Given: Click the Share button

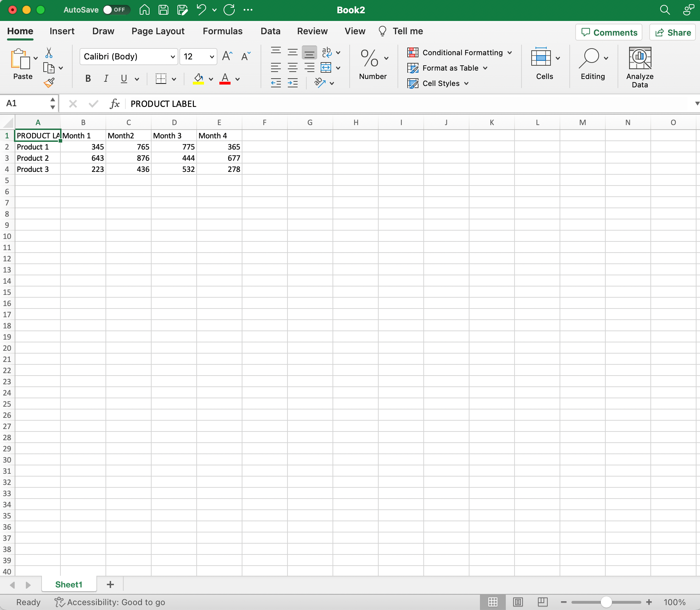Looking at the screenshot, I should pos(672,32).
